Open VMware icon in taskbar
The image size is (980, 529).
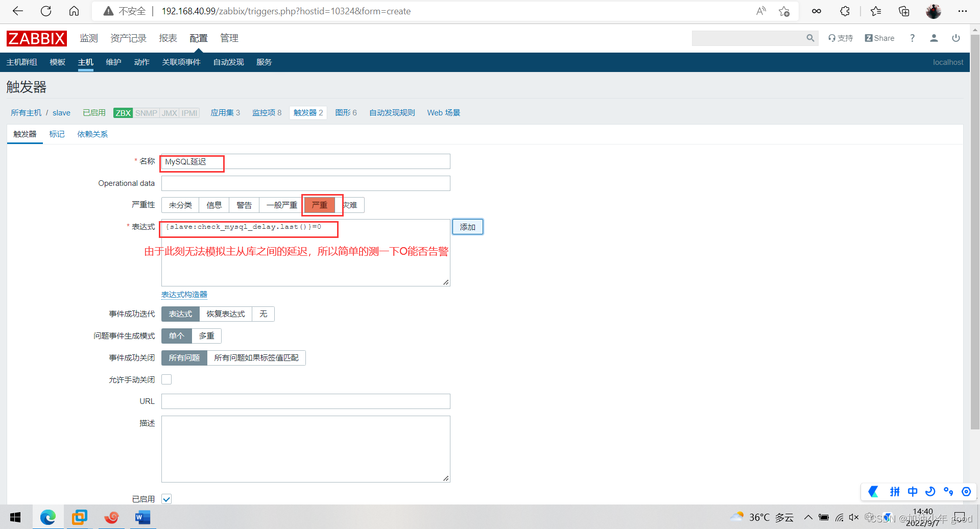(80, 517)
